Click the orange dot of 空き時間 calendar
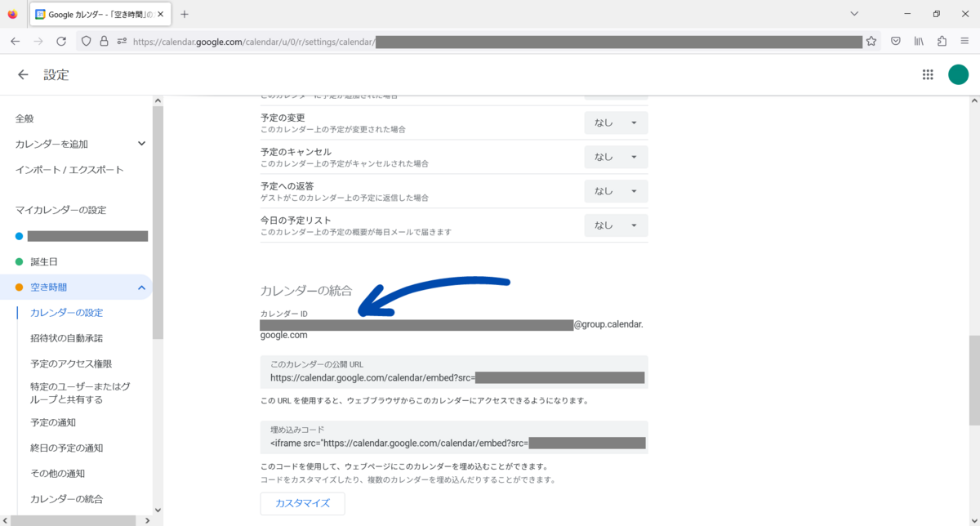980x526 pixels. (x=20, y=288)
